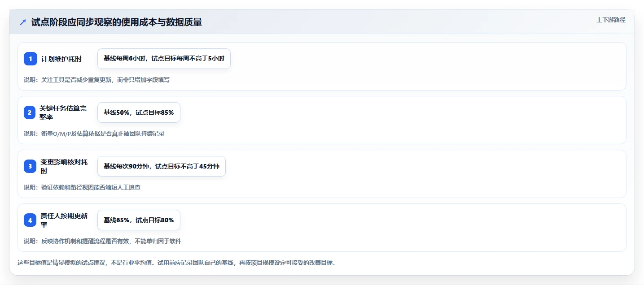Image resolution: width=644 pixels, height=285 pixels.
Task: Click the footer disclaimer about 情景模拟的试点建议
Action: pyautogui.click(x=176, y=263)
